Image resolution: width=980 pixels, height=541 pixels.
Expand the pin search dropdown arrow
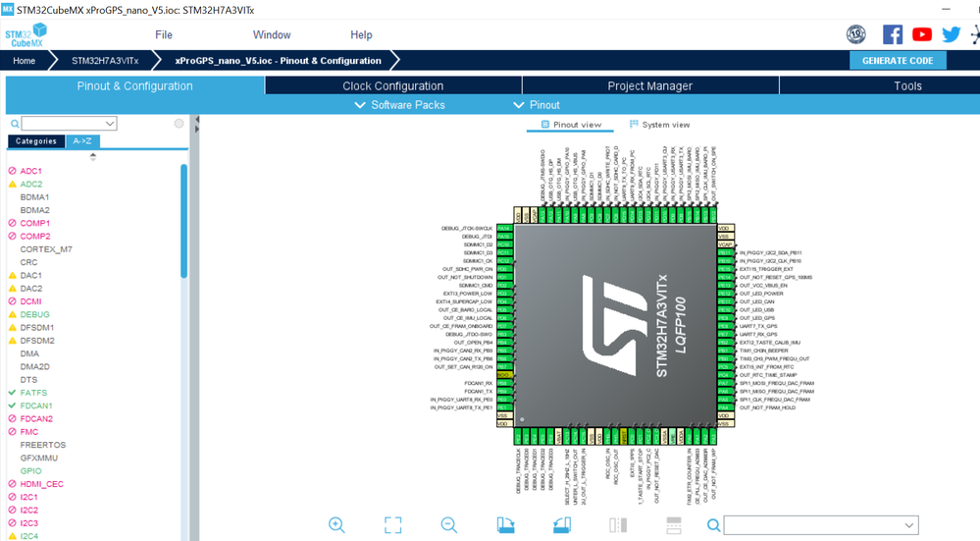(x=909, y=524)
